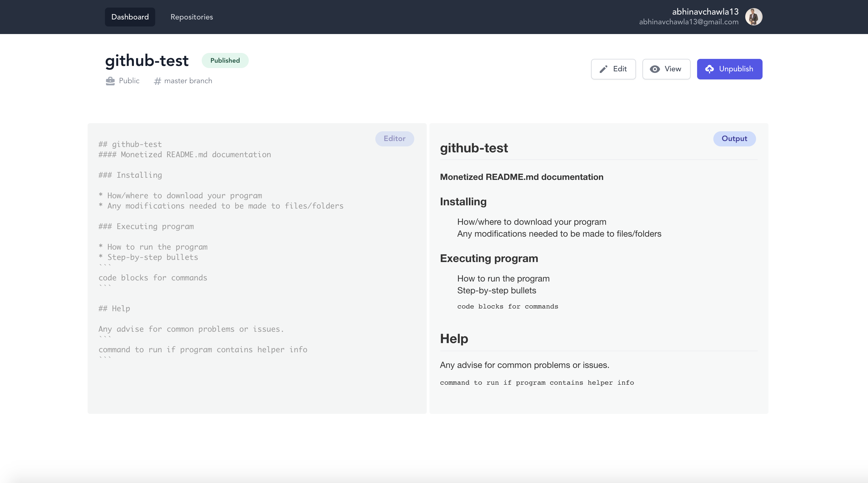Open the View button
868x483 pixels.
tap(666, 69)
